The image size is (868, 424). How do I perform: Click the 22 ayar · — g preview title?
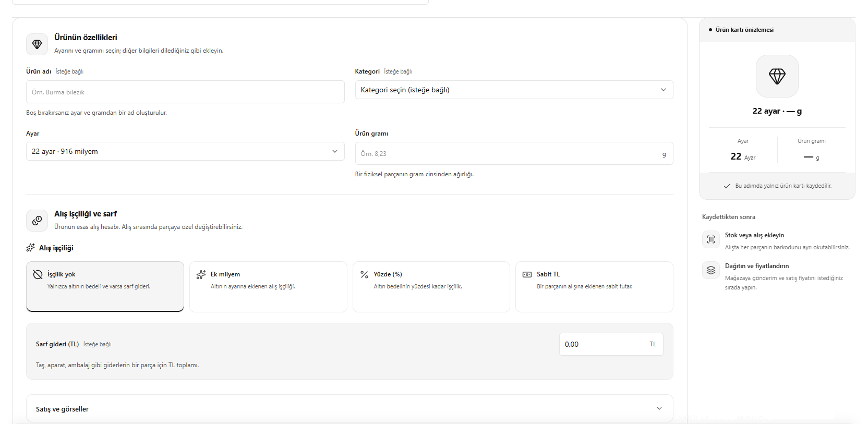tap(777, 111)
